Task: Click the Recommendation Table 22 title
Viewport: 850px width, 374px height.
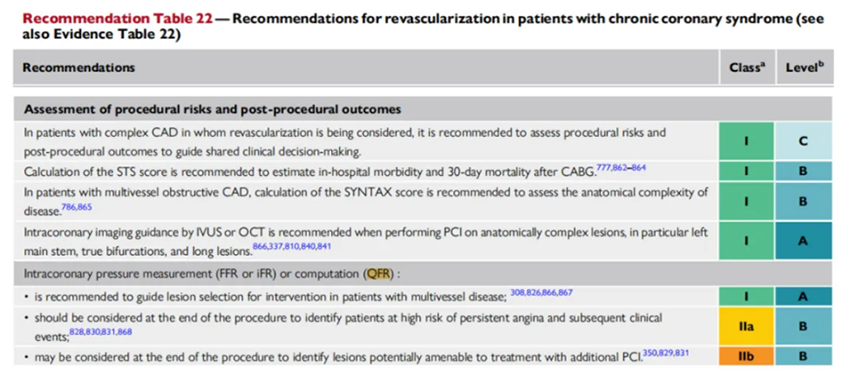Action: click(x=118, y=18)
